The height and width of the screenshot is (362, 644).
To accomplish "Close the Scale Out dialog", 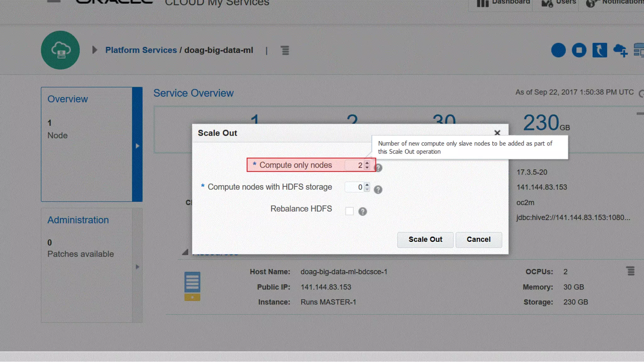I will [x=497, y=133].
